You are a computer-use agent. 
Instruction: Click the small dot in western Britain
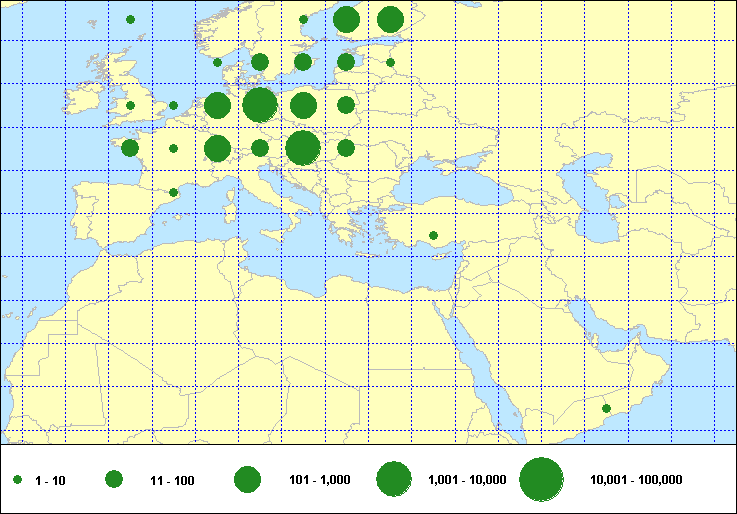(130, 105)
